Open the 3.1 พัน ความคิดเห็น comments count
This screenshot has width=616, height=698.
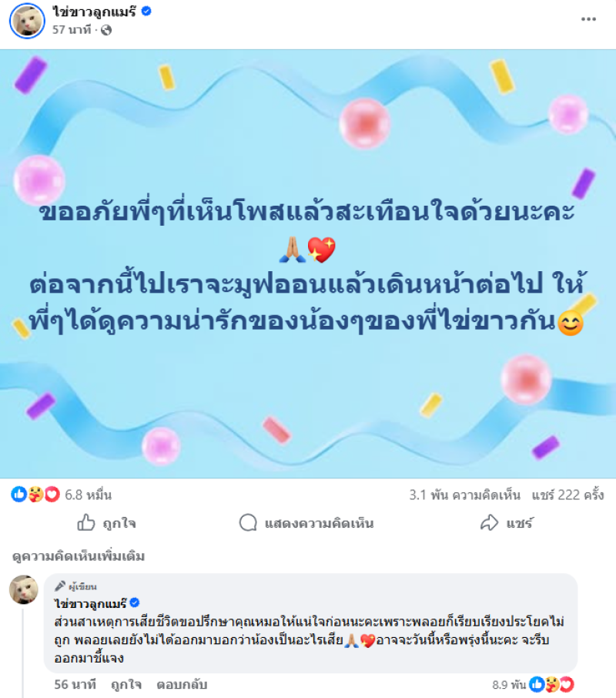[x=465, y=495]
